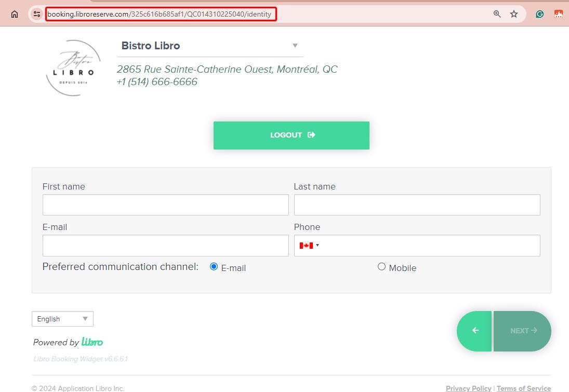Bookmark this page with the star icon
This screenshot has height=392, width=569.
(x=513, y=14)
